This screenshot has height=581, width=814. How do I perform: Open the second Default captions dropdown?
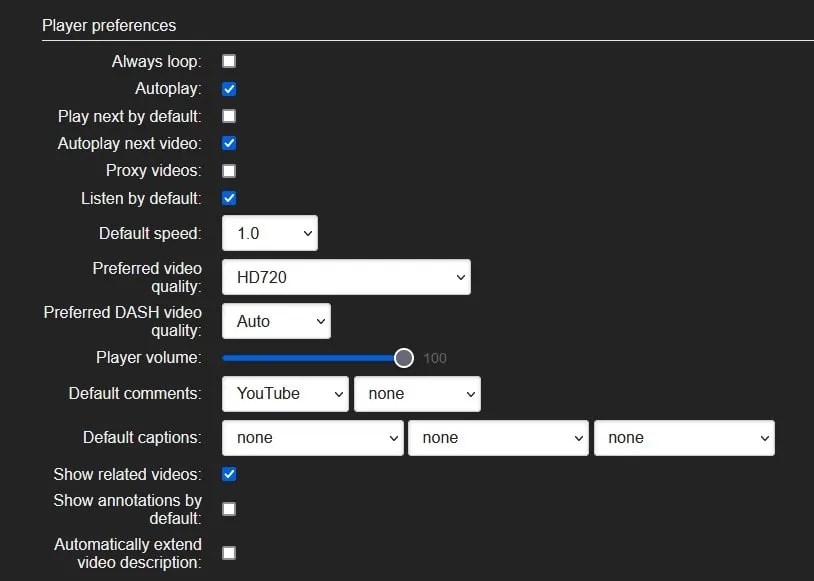click(x=498, y=437)
